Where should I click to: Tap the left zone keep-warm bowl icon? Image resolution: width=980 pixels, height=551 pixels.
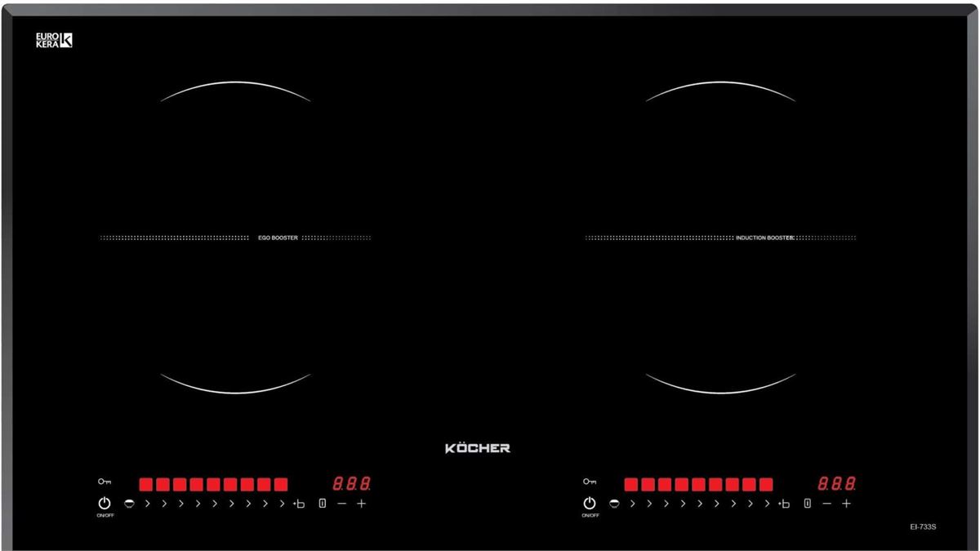pos(129,504)
